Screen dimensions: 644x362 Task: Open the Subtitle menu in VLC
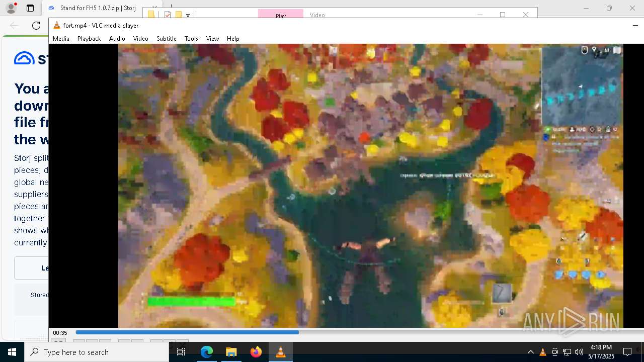[x=166, y=38]
